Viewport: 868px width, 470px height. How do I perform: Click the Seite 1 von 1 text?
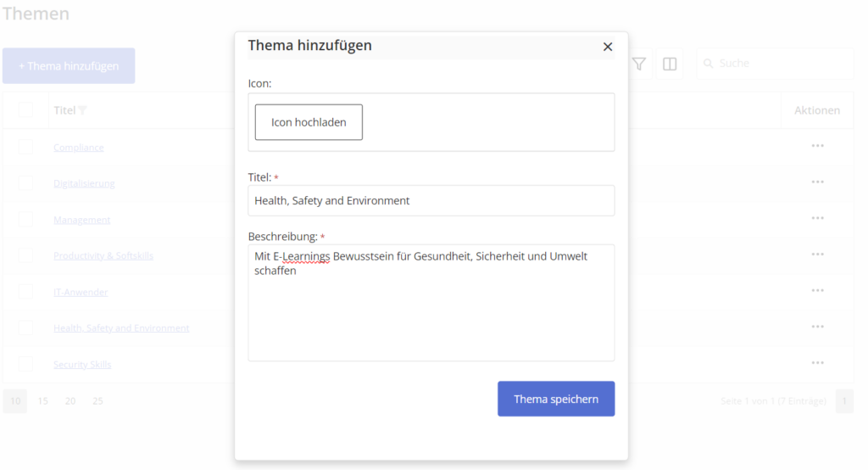click(x=773, y=400)
